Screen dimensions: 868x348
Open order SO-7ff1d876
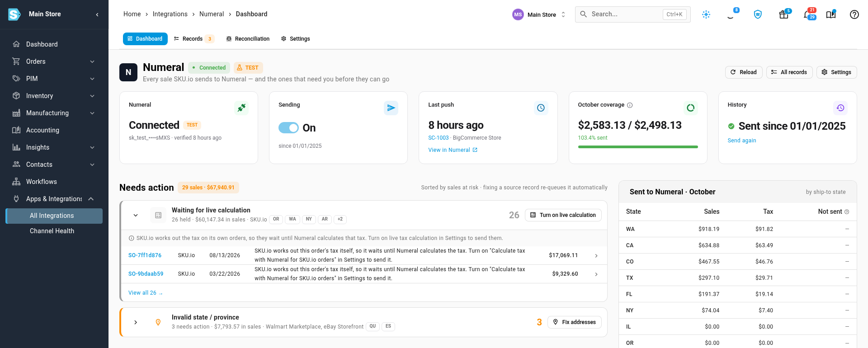pos(145,255)
